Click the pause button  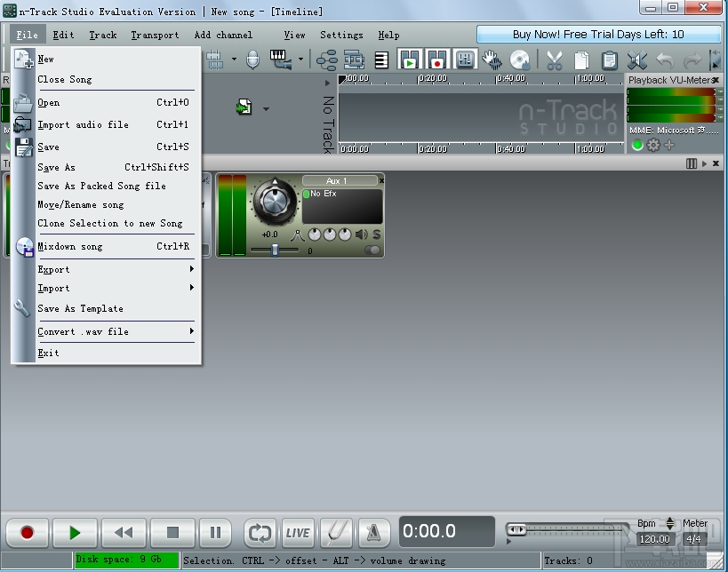click(215, 533)
